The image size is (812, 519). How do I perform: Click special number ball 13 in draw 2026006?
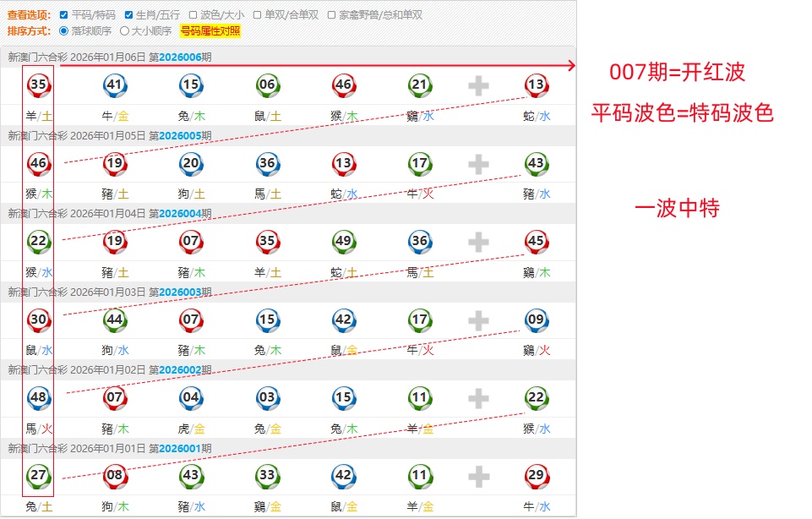(535, 85)
